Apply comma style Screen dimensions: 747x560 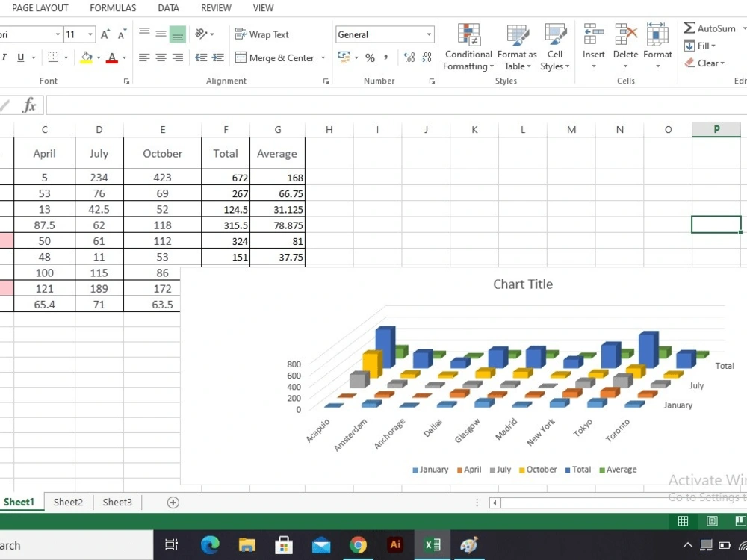coord(385,57)
